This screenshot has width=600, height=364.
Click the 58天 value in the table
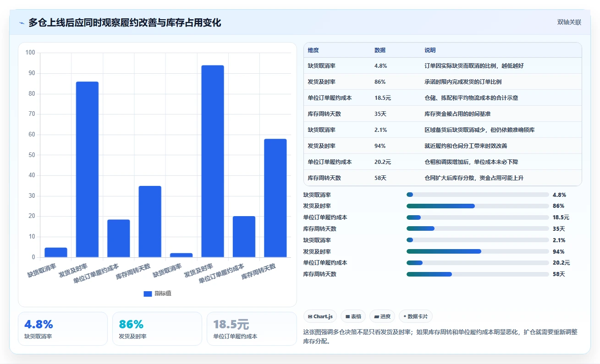pyautogui.click(x=380, y=178)
